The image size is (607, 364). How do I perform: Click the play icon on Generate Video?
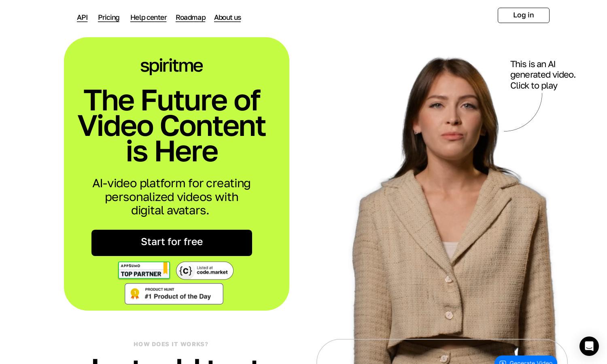point(503,362)
